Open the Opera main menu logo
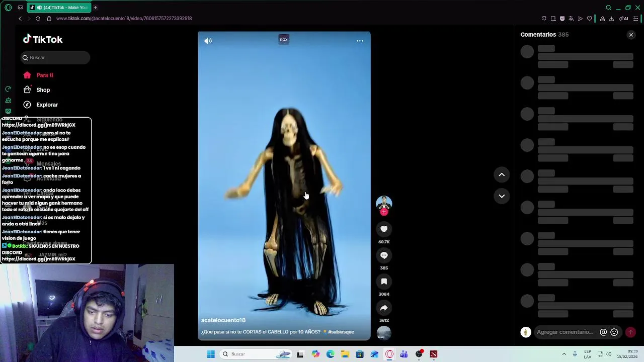 (x=8, y=8)
